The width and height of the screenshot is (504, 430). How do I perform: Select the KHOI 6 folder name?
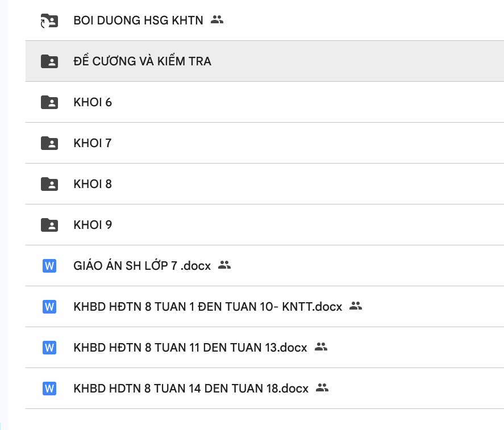pyautogui.click(x=93, y=102)
